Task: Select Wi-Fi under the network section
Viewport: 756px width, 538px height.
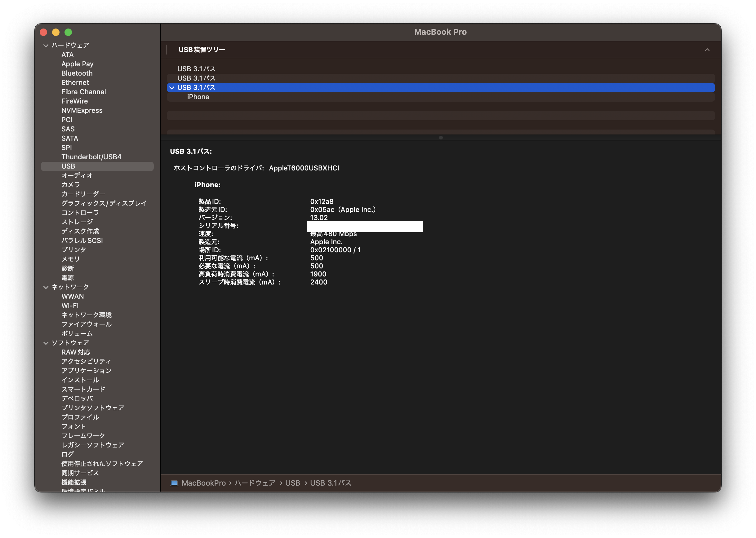Action: 70,306
